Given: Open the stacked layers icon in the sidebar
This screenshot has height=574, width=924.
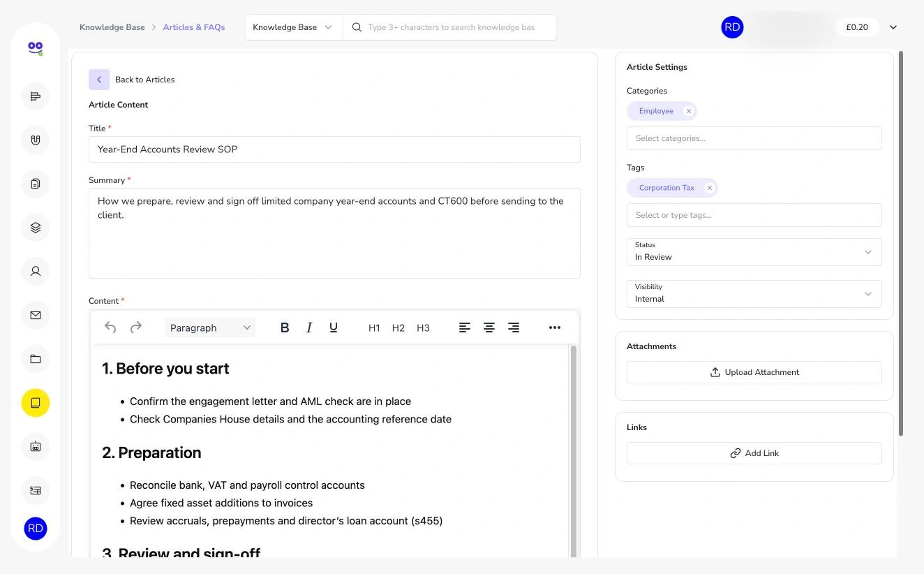Looking at the screenshot, I should click(36, 228).
